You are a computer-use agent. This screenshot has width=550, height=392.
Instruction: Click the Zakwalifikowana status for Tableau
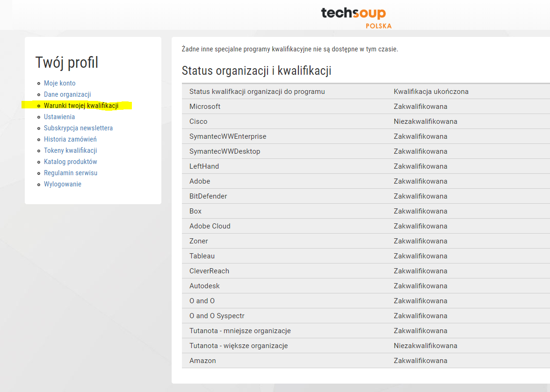coord(420,256)
